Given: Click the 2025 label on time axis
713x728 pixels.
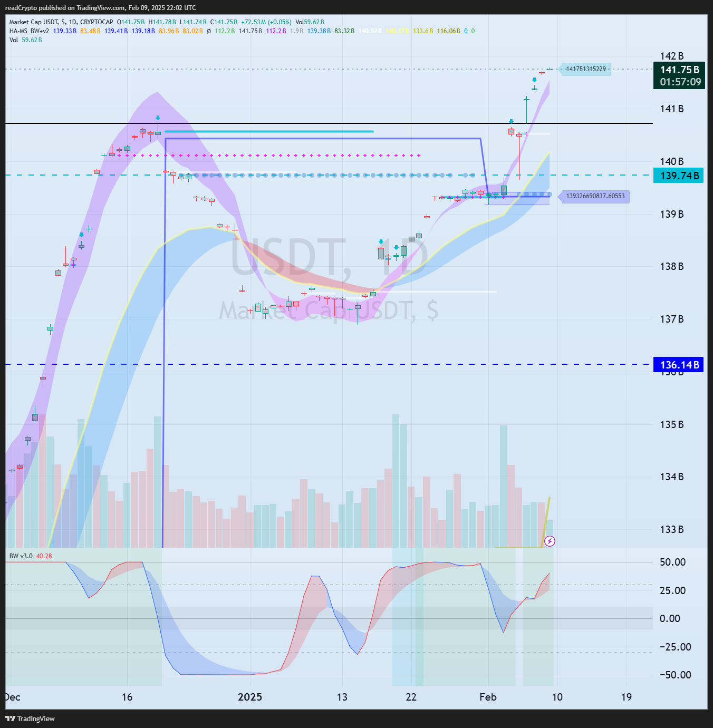Looking at the screenshot, I should point(250,697).
